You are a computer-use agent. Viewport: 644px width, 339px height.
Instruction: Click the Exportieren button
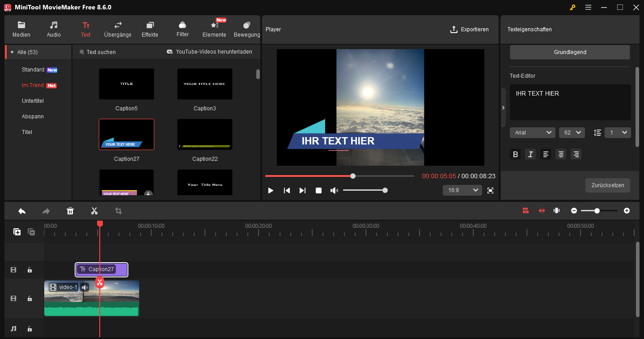[x=470, y=29]
